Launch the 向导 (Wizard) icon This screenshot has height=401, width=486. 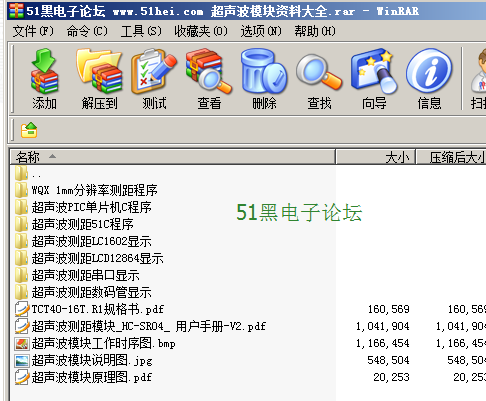click(x=374, y=79)
